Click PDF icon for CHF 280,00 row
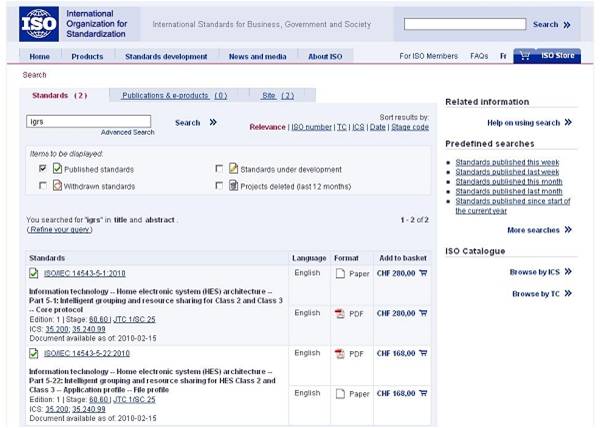This screenshot has height=428, width=602. [x=340, y=314]
